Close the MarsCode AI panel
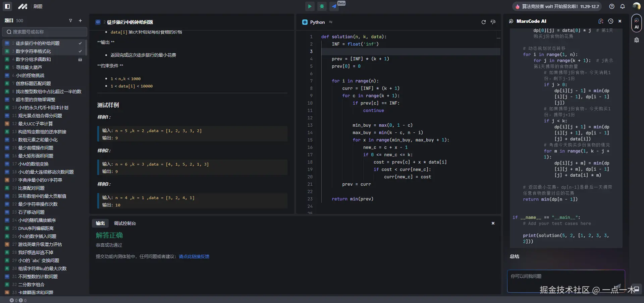The image size is (644, 303). point(620,21)
